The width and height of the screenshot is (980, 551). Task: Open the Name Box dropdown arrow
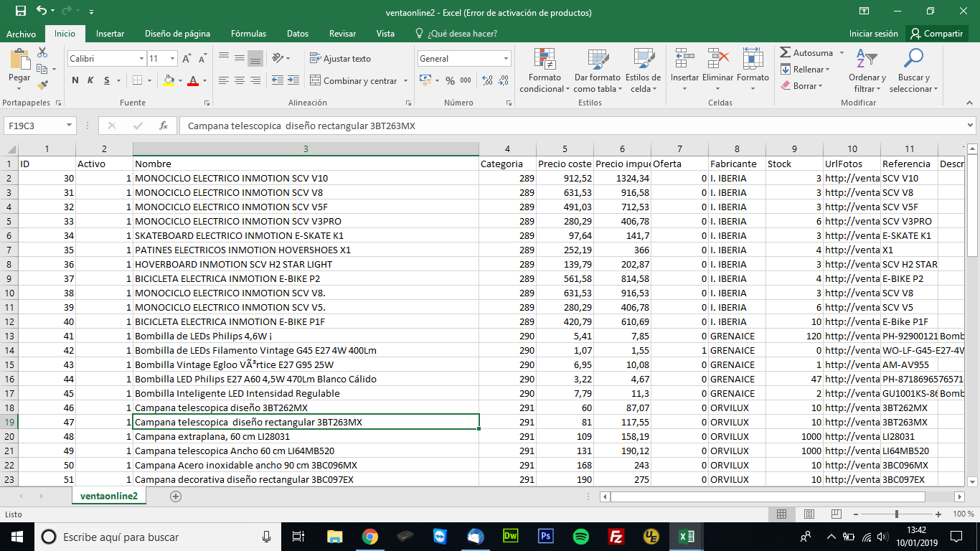pos(70,126)
